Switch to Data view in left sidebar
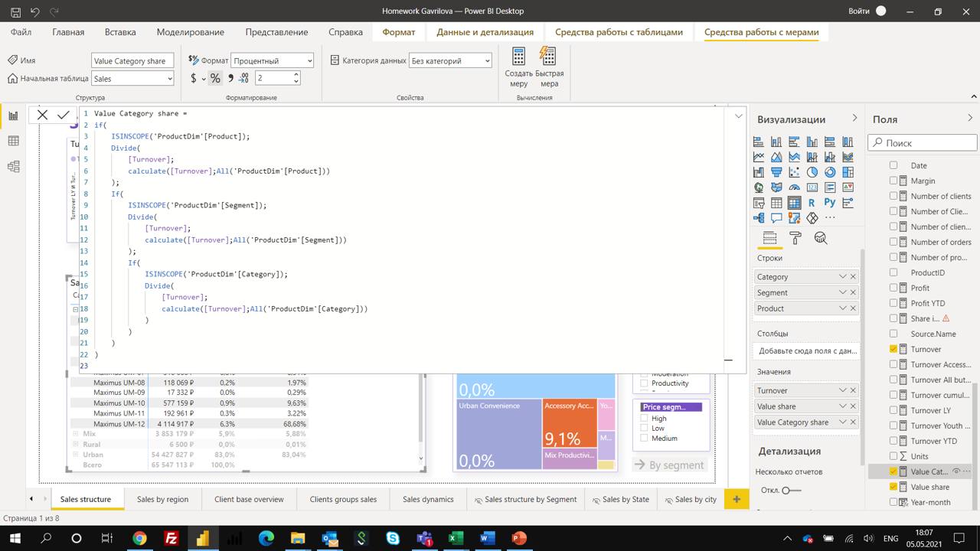Viewport: 980px width, 551px height. point(13,141)
